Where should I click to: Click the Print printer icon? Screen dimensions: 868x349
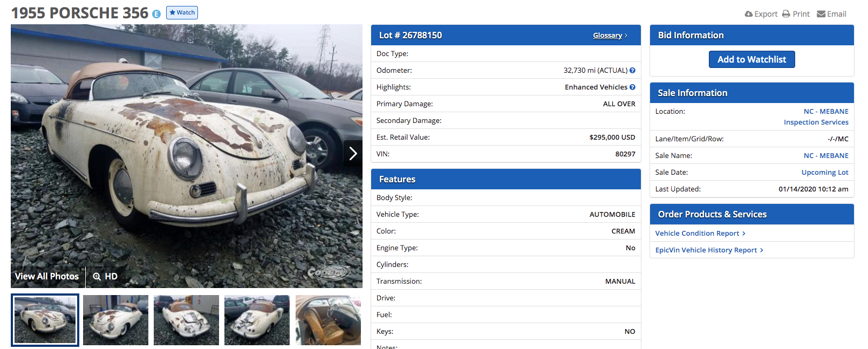[786, 14]
